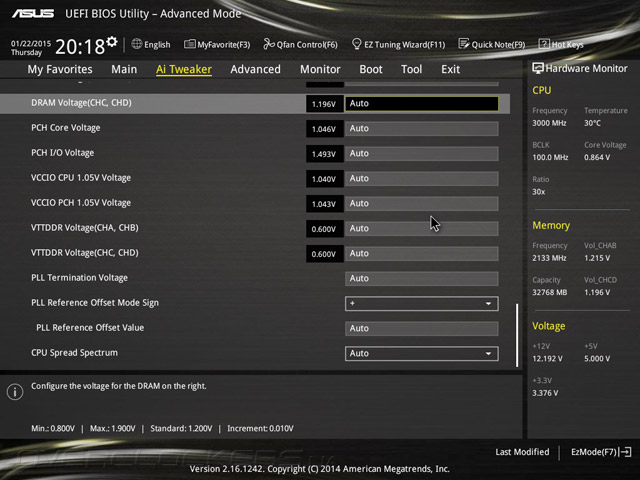The image size is (640, 480).
Task: Select the DRAM Voltage(CHC, CHD) label
Action: [81, 103]
